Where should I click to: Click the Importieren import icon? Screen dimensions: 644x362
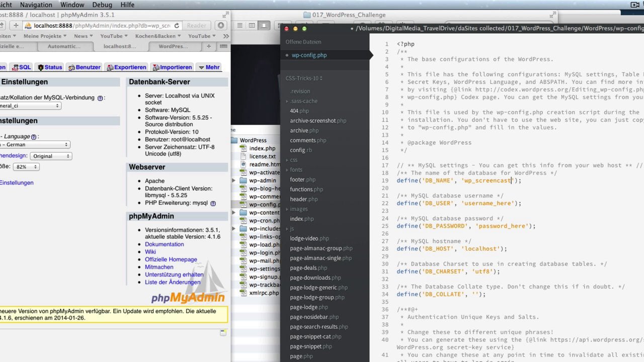(x=156, y=67)
